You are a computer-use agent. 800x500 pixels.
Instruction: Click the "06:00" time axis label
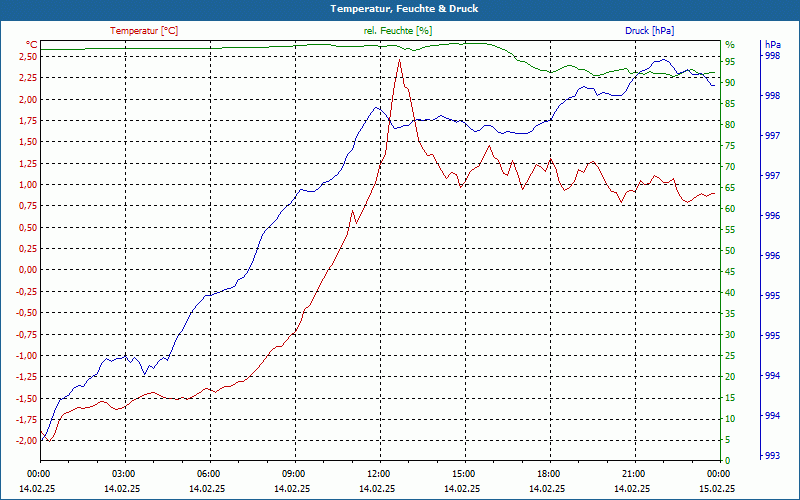pos(209,473)
